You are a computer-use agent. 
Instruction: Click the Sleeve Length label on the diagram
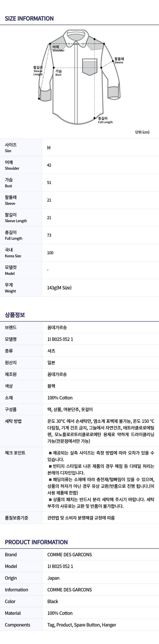pos(38,71)
